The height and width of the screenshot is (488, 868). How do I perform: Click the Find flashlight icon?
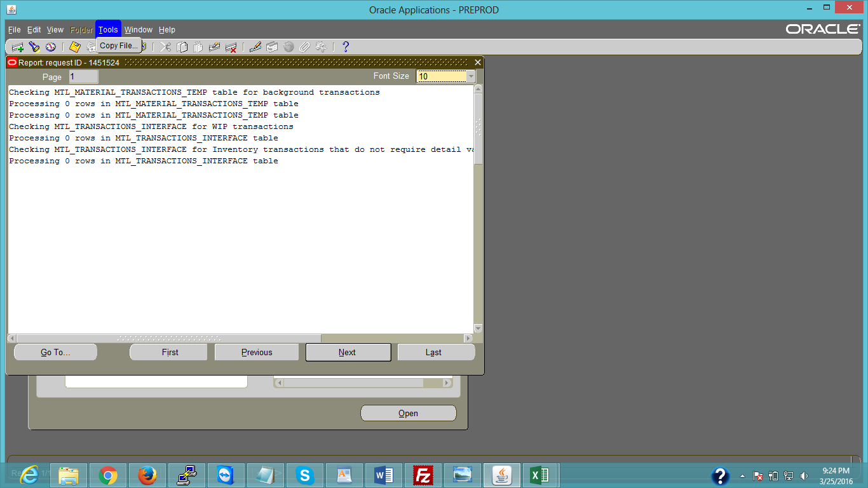click(x=34, y=47)
